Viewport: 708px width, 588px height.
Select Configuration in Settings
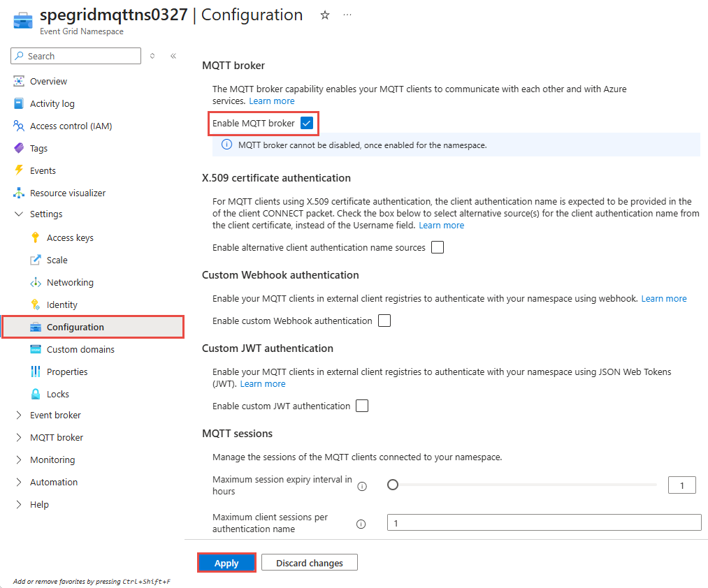(93, 327)
